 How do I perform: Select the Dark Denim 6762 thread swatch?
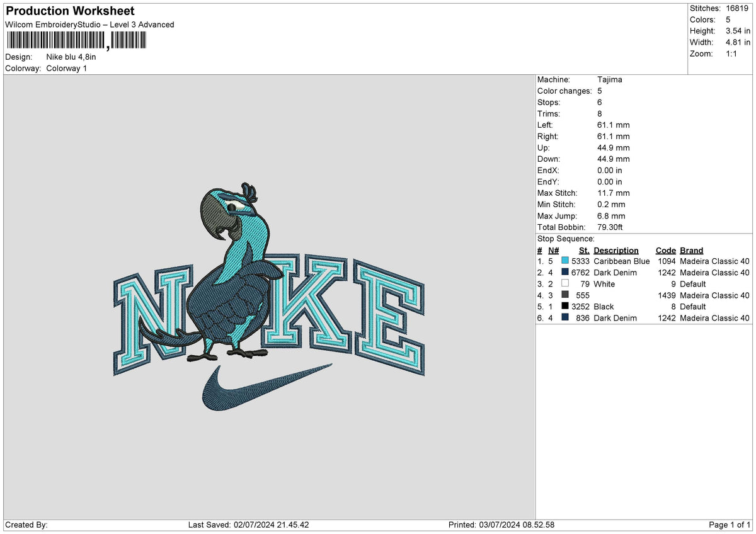point(564,273)
